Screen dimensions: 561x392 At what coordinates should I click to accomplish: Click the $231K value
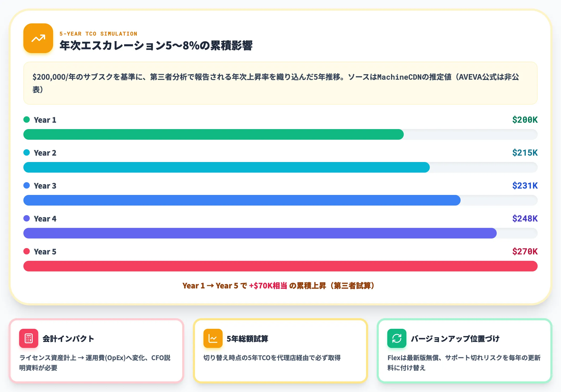[x=525, y=186]
